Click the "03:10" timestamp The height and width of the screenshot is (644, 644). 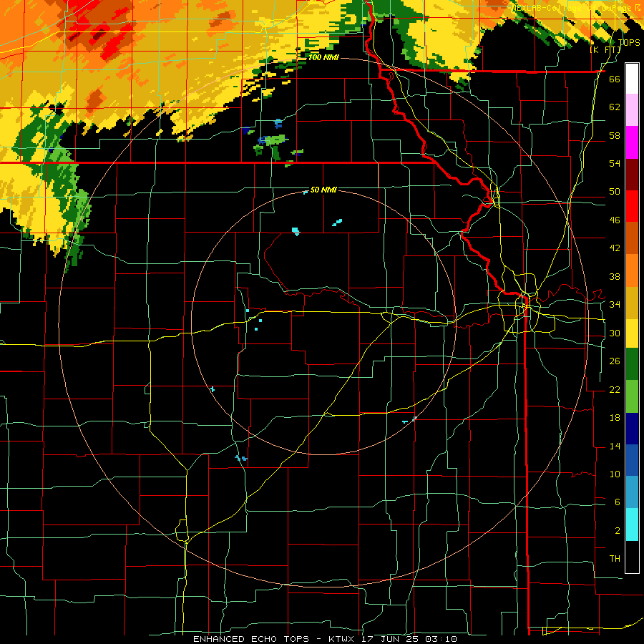[441, 639]
